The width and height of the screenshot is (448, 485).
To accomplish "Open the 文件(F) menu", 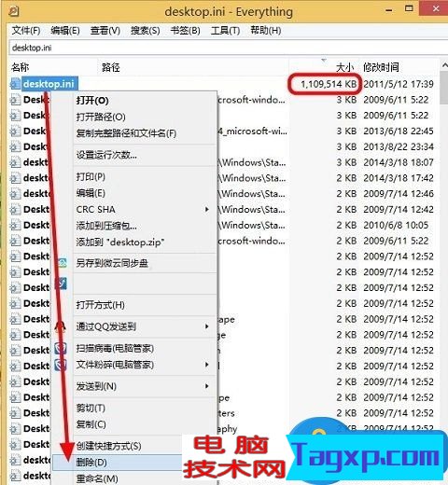I will 26,31.
